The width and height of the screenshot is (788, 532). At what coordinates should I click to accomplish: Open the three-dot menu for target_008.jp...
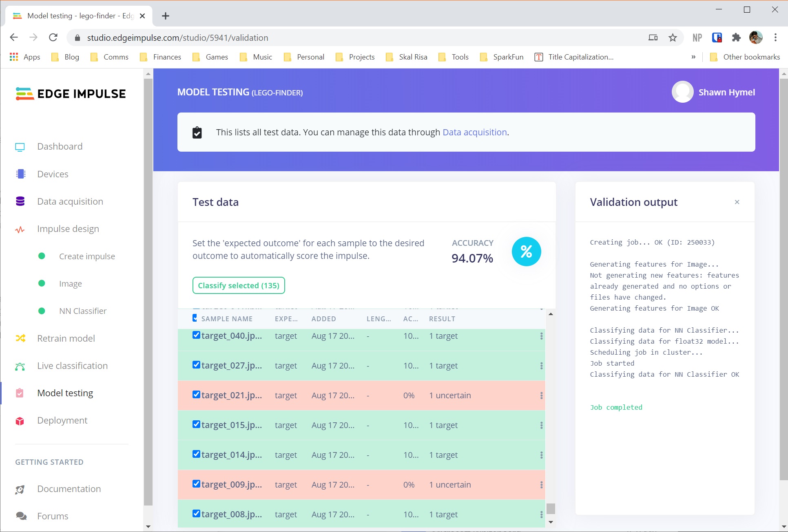pos(540,514)
